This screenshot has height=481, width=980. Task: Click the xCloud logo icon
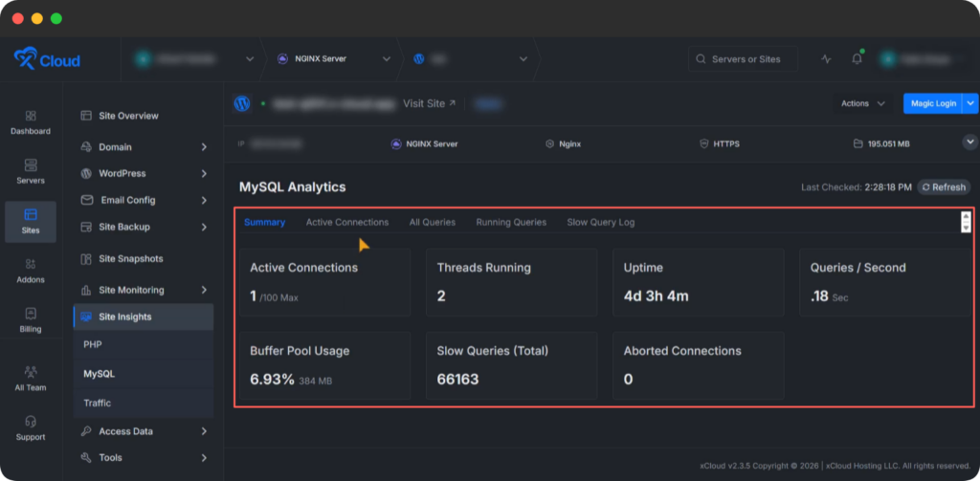pos(25,59)
